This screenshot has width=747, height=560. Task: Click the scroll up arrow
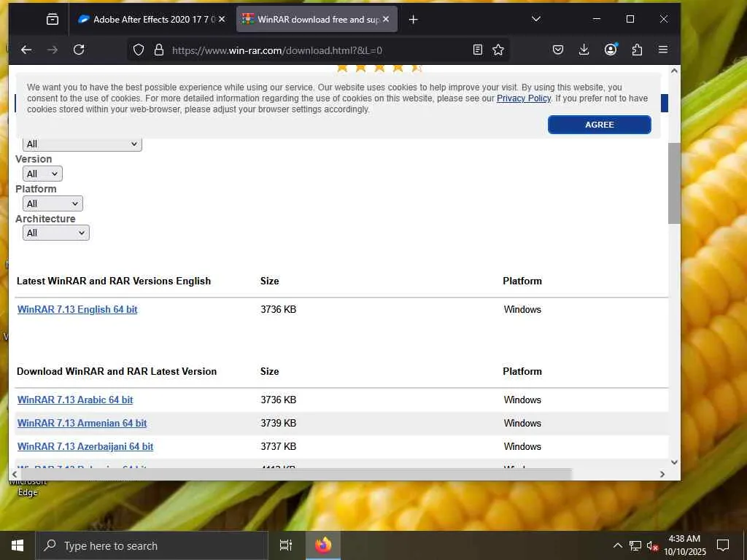[674, 71]
